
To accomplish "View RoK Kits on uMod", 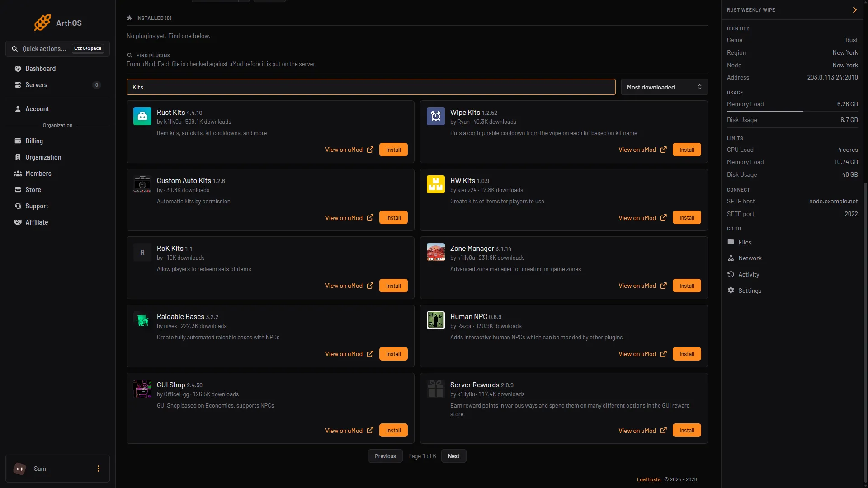I will (349, 286).
